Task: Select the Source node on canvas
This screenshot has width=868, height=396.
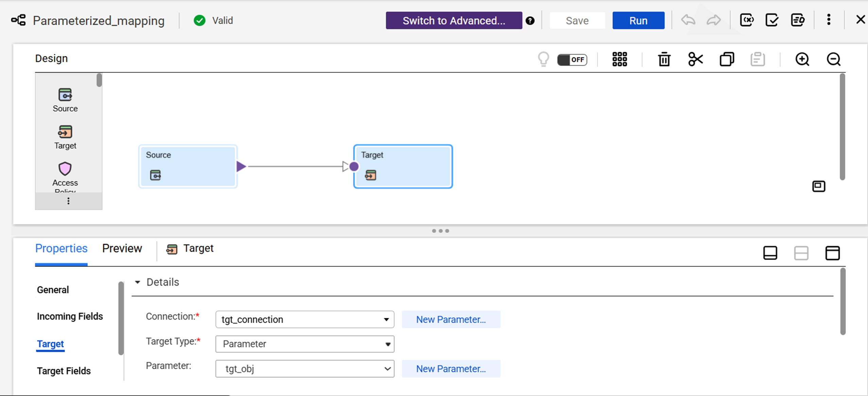Action: 188,166
